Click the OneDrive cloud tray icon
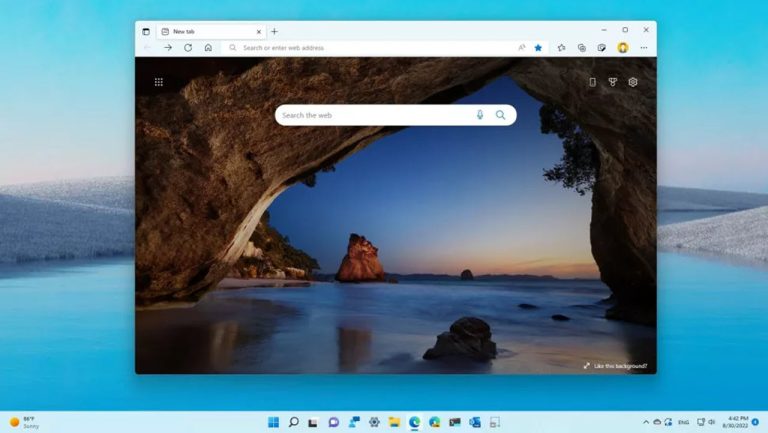This screenshot has width=768, height=433. [657, 422]
